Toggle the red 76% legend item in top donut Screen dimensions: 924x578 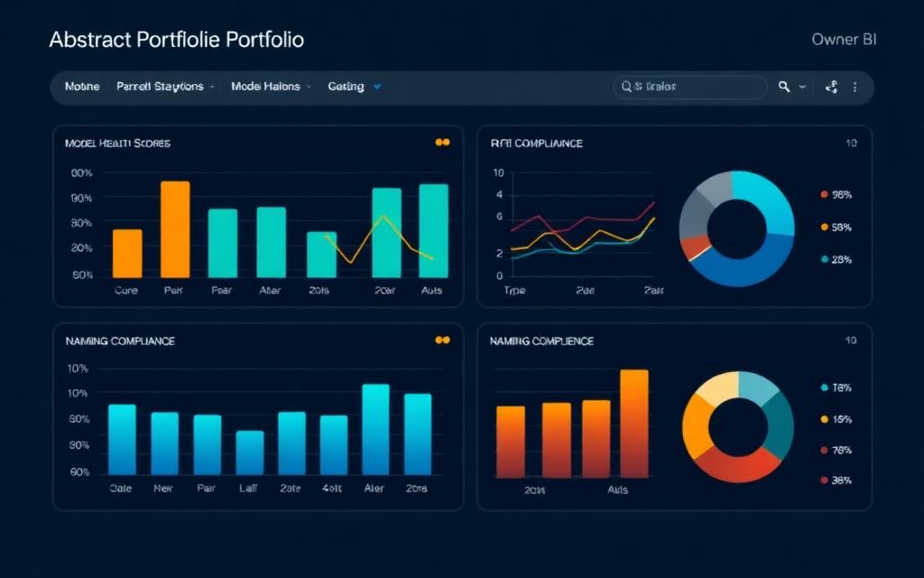coord(836,195)
